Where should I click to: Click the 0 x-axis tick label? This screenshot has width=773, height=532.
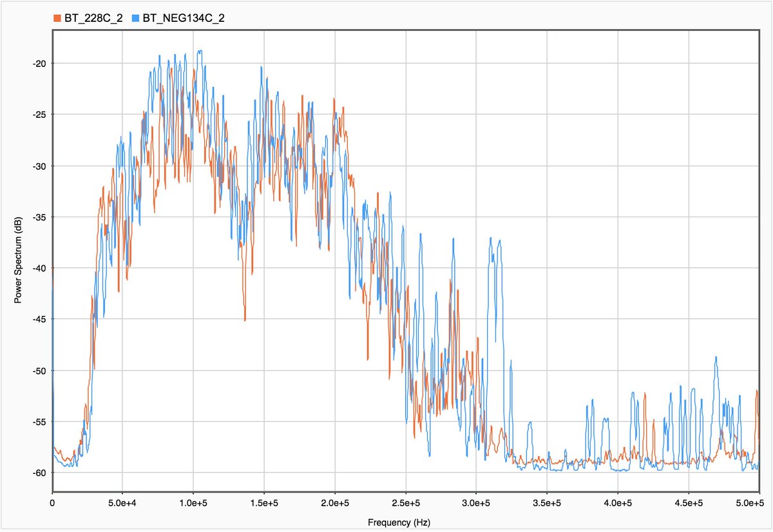click(52, 502)
